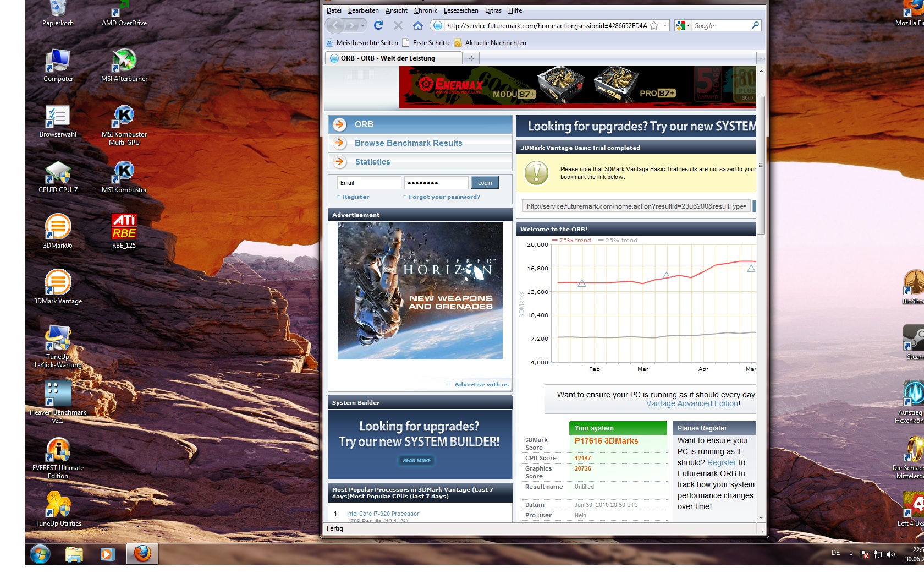
Task: Open Vantage Advanced Edition link
Action: click(692, 404)
